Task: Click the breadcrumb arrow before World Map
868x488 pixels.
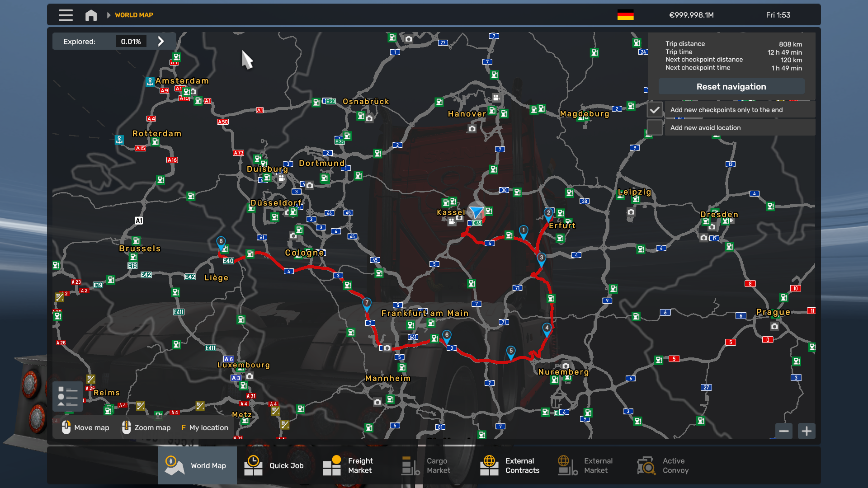Action: (108, 15)
